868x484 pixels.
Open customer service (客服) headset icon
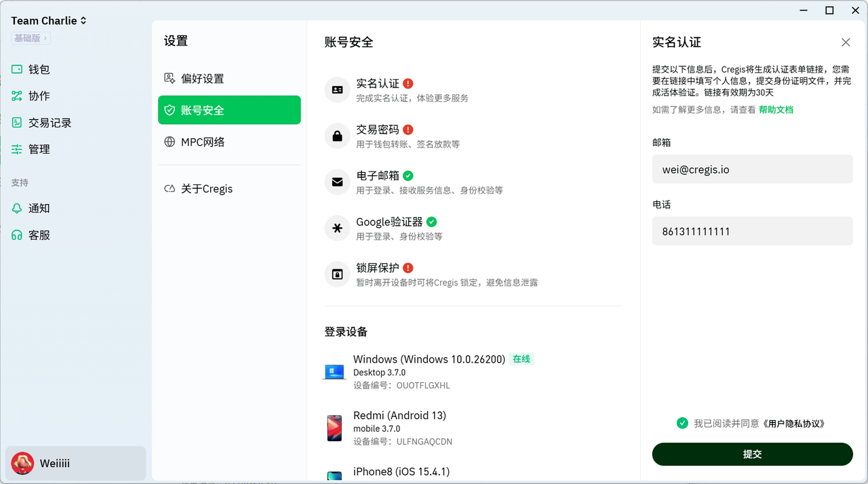pyautogui.click(x=17, y=235)
